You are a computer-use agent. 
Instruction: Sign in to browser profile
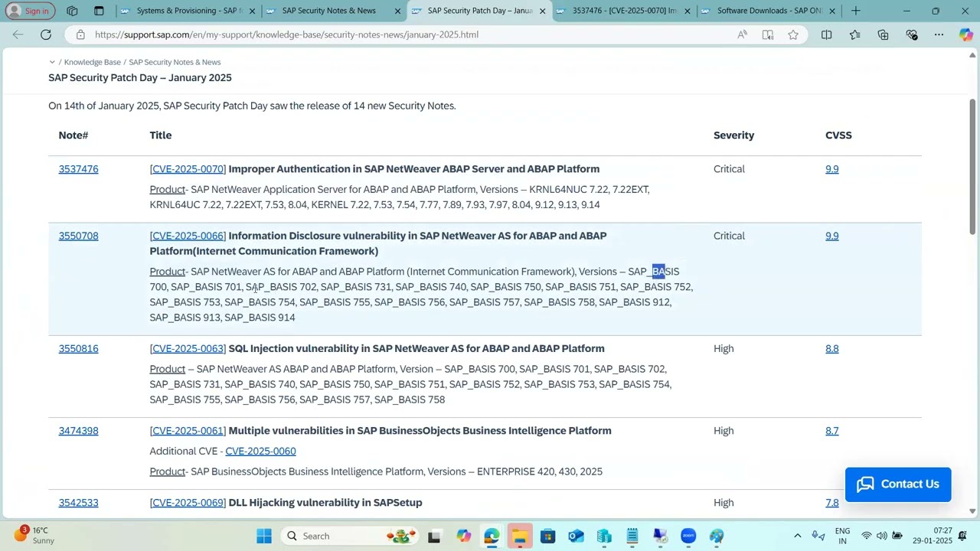[28, 11]
